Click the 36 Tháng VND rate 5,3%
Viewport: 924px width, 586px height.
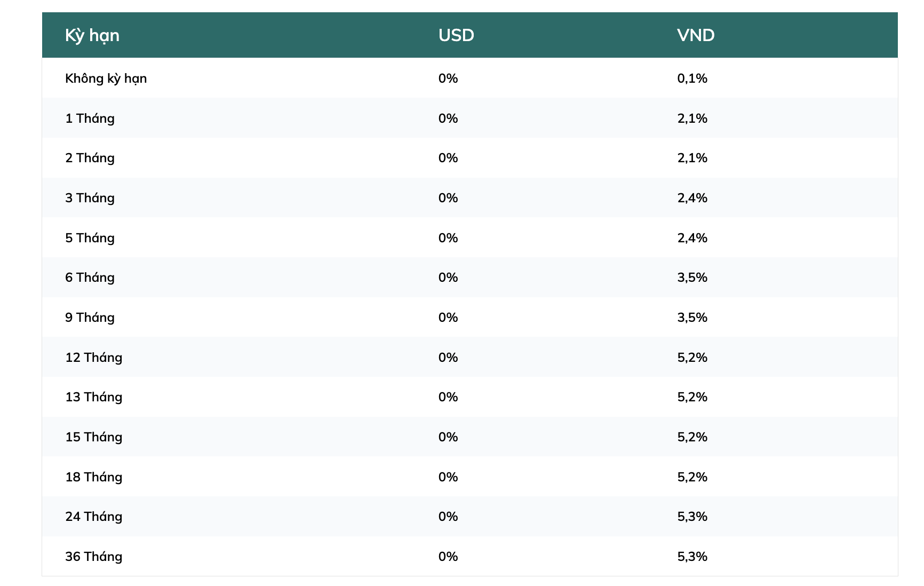[x=692, y=557]
